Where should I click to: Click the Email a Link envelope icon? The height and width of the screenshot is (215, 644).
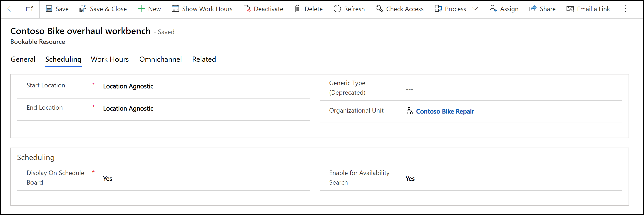(570, 9)
